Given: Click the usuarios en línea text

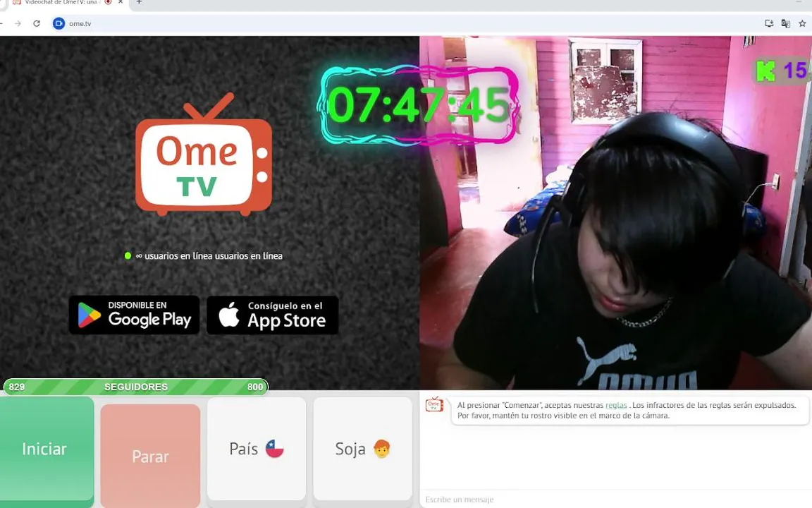Looking at the screenshot, I should 209,255.
